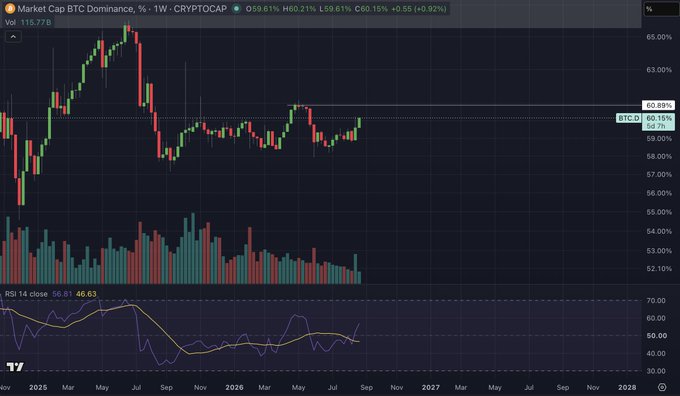Image resolution: width=680 pixels, height=396 pixels.
Task: Click the RSI scale label 50.00
Action: [656, 335]
